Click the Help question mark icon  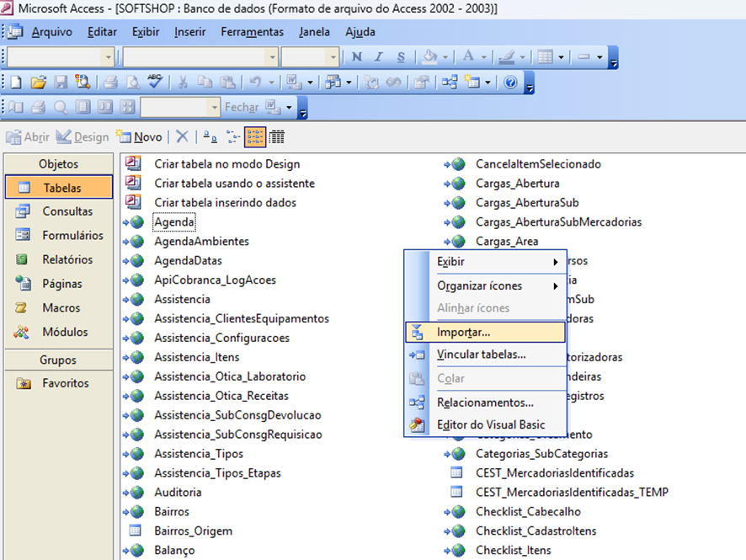coord(510,83)
